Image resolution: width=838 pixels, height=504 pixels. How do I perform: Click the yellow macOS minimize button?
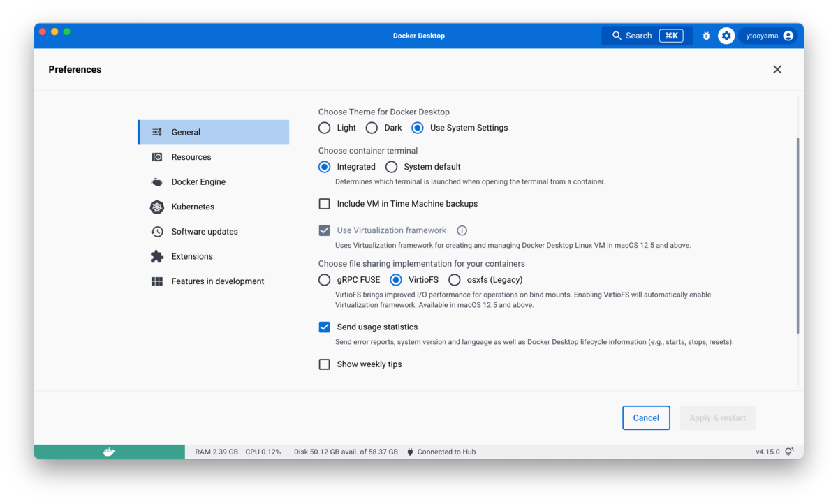(x=54, y=31)
